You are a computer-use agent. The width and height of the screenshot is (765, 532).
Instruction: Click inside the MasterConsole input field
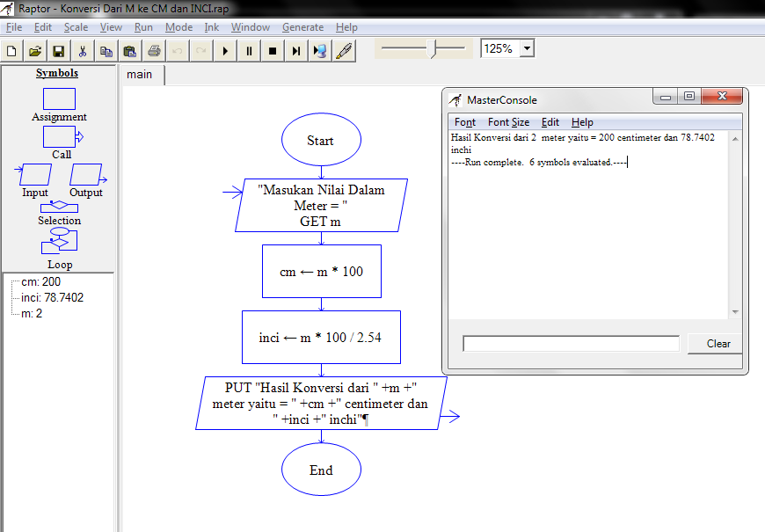coord(570,343)
